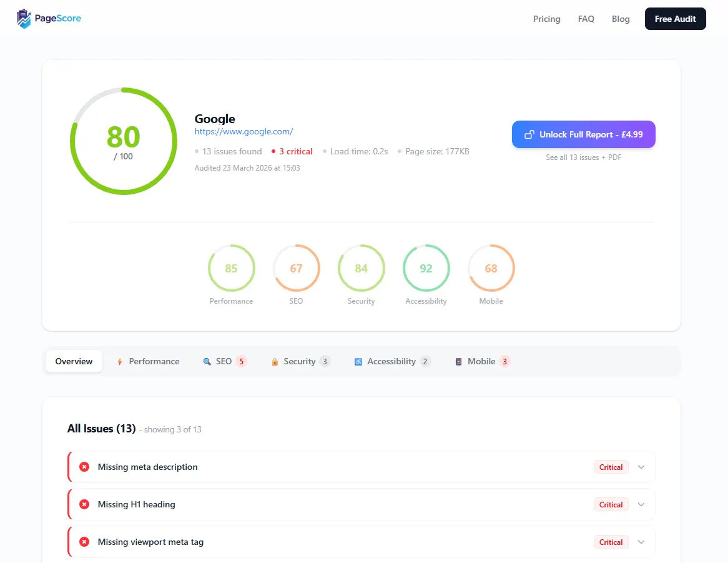Image resolution: width=728 pixels, height=563 pixels.
Task: Click See all 13 issues + PDF text
Action: tap(584, 157)
